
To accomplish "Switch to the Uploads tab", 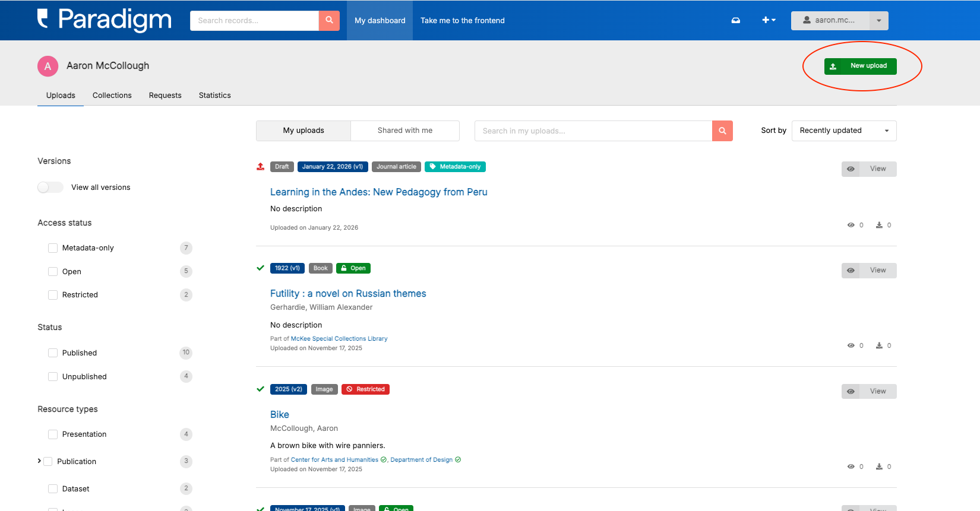I will click(61, 95).
